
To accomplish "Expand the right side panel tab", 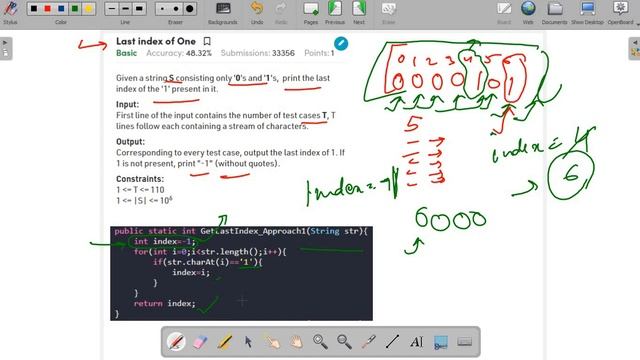I will click(x=634, y=48).
